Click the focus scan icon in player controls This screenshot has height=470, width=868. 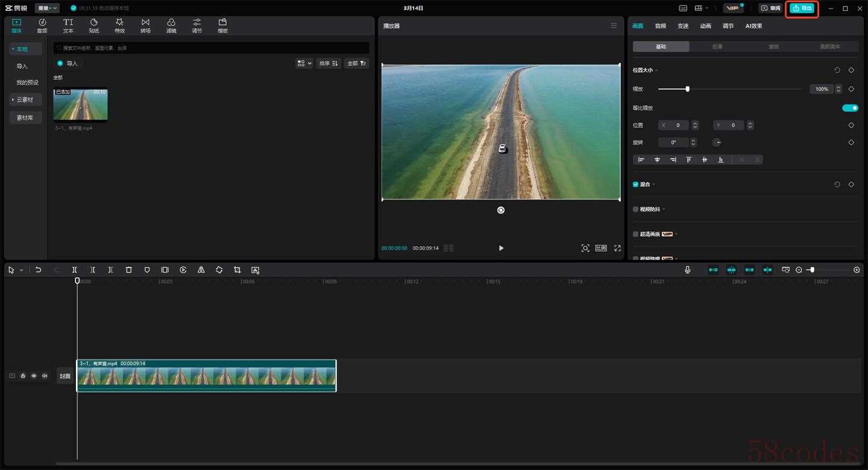point(585,248)
